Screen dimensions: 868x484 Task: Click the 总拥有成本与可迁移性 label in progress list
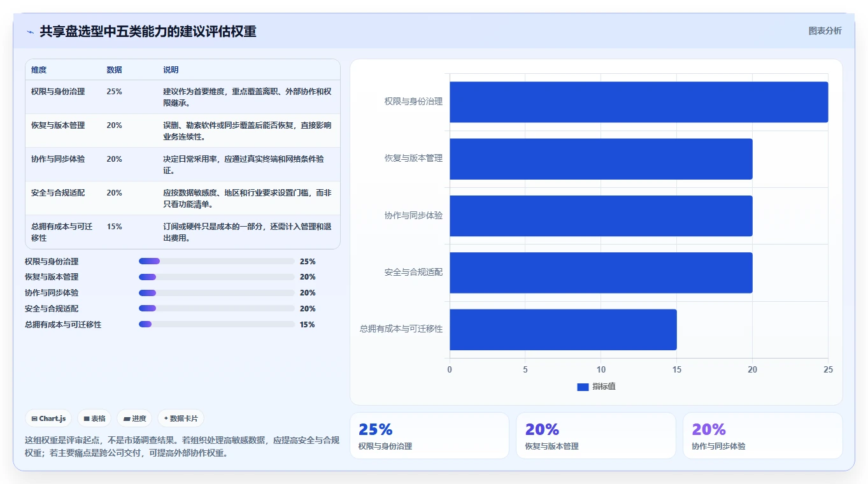pos(63,325)
